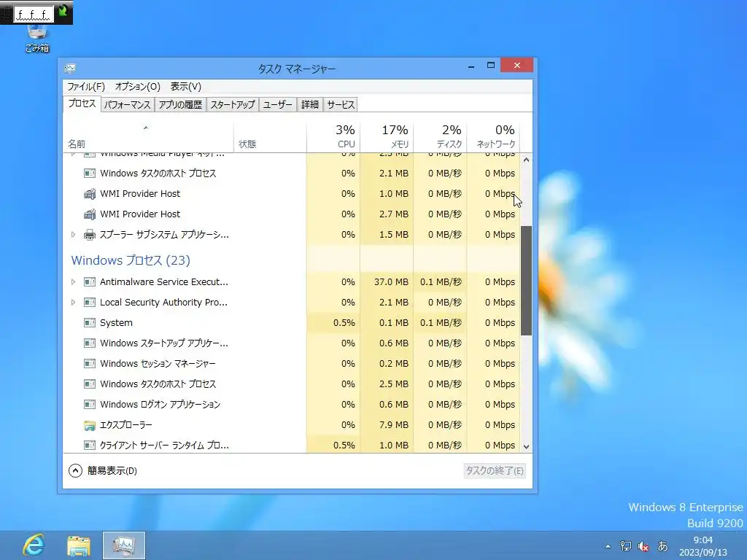Image resolution: width=747 pixels, height=560 pixels.
Task: Sort by メモリ column header
Action: coord(387,137)
